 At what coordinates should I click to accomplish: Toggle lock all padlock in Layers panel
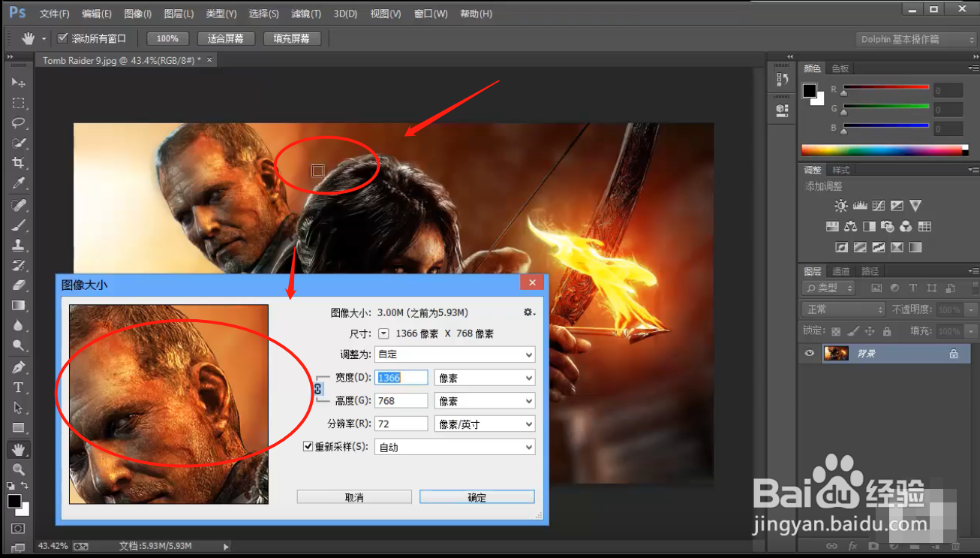[x=887, y=331]
